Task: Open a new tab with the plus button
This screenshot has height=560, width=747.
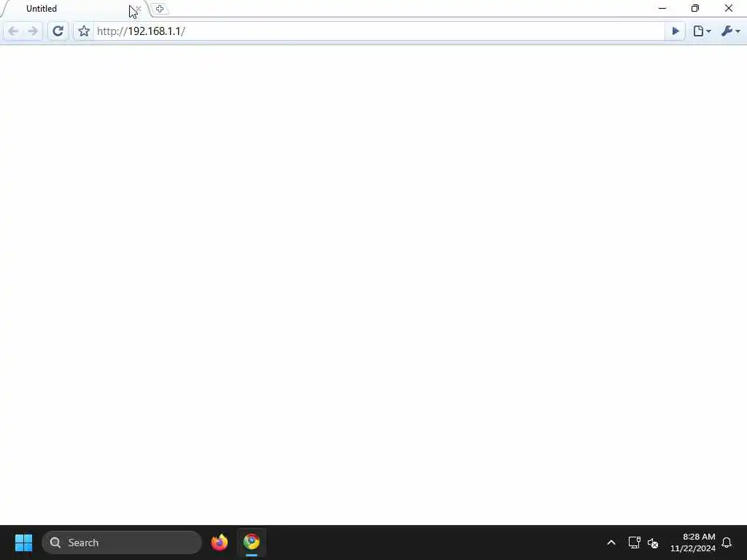Action: (160, 9)
